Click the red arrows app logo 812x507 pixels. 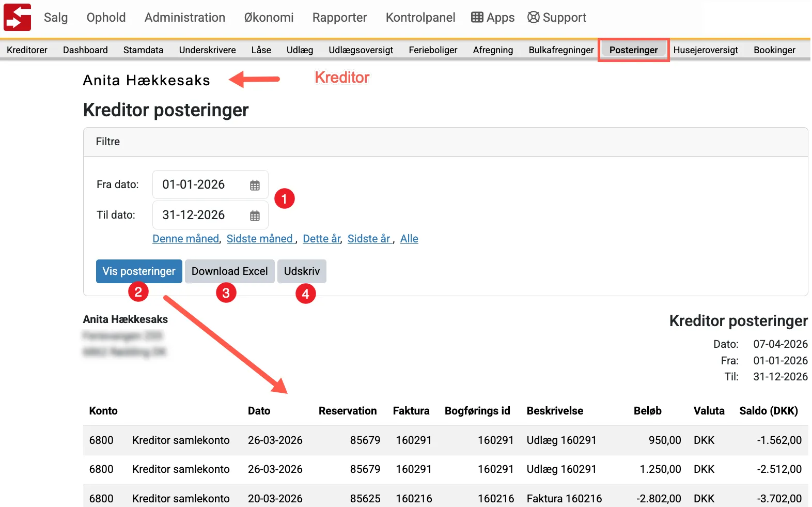(x=18, y=17)
